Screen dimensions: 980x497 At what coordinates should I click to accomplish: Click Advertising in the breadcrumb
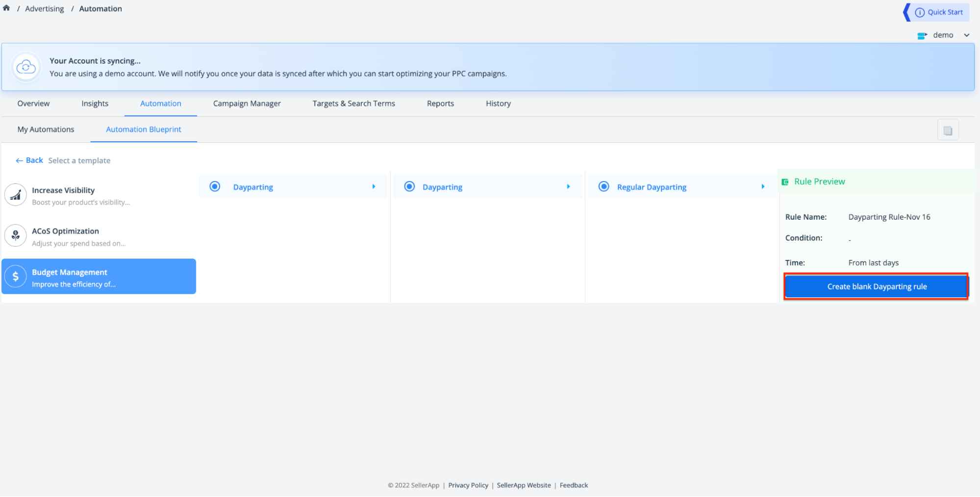click(45, 9)
